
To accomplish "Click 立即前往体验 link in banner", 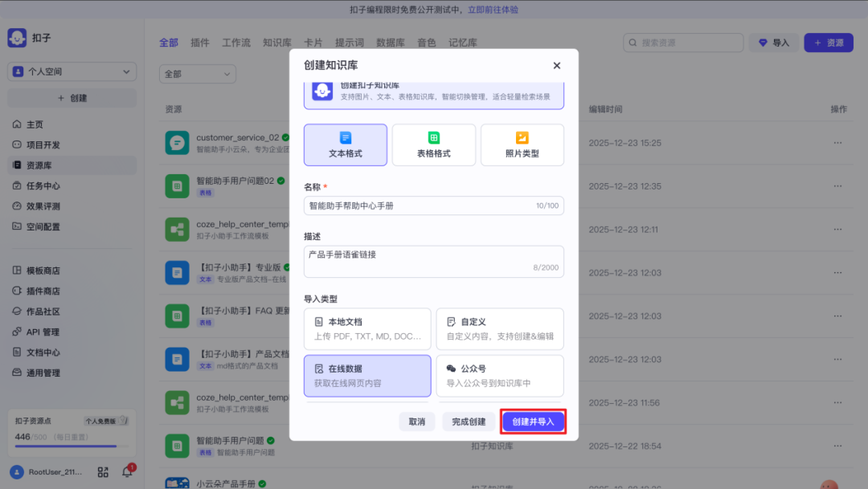I will (493, 10).
